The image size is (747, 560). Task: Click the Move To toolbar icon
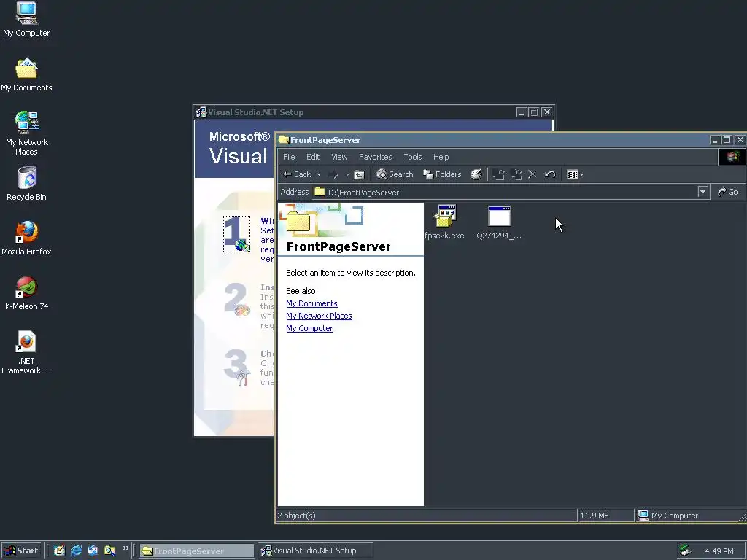(499, 175)
